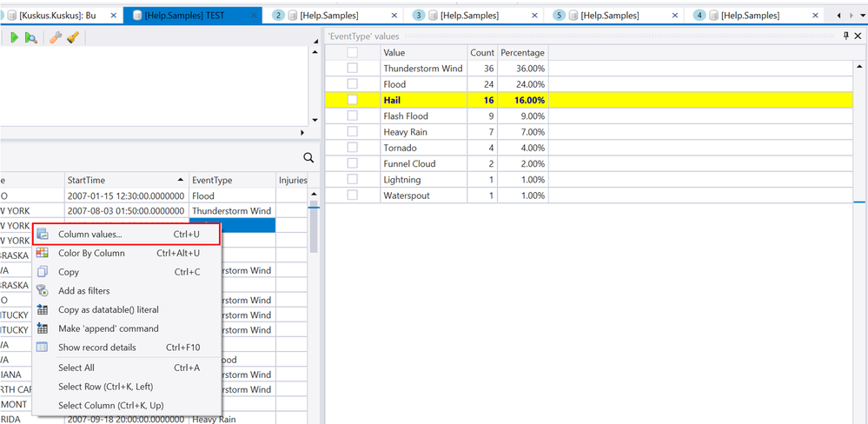Click the 'Heavy Rain' cell in values list

pos(423,132)
